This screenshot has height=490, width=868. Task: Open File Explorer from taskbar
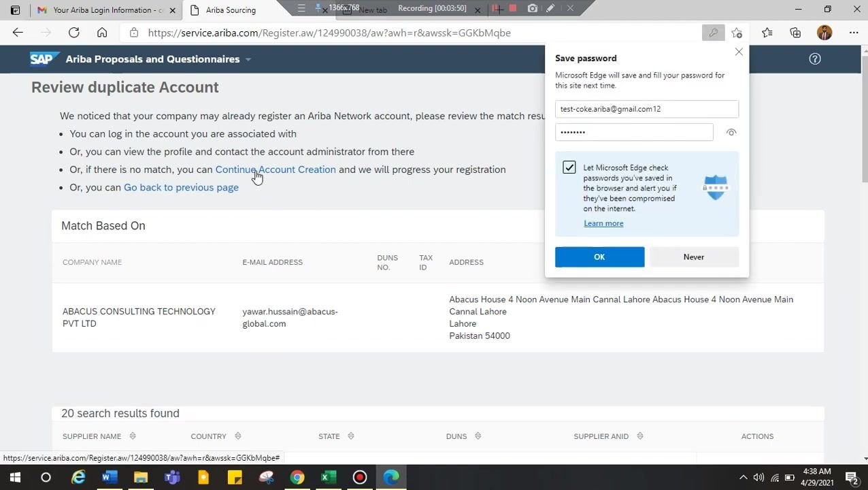141,477
